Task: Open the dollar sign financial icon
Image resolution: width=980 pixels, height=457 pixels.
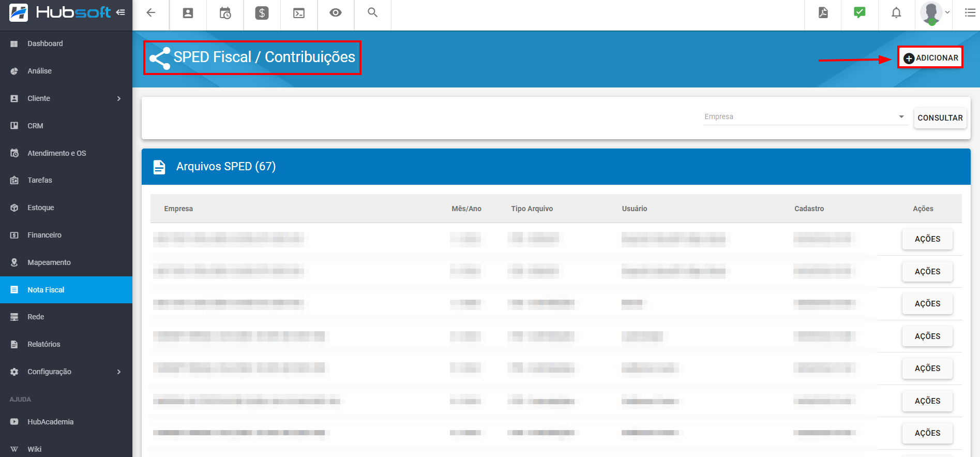Action: click(x=262, y=13)
